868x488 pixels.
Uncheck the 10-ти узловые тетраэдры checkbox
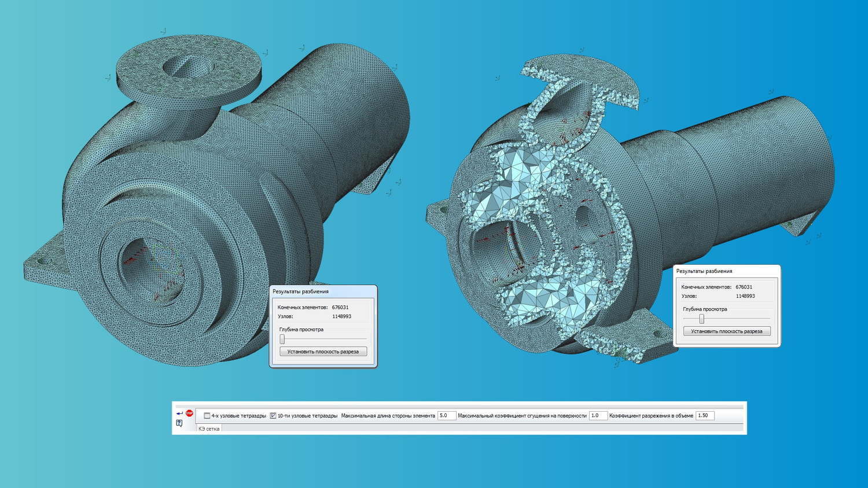pyautogui.click(x=273, y=416)
